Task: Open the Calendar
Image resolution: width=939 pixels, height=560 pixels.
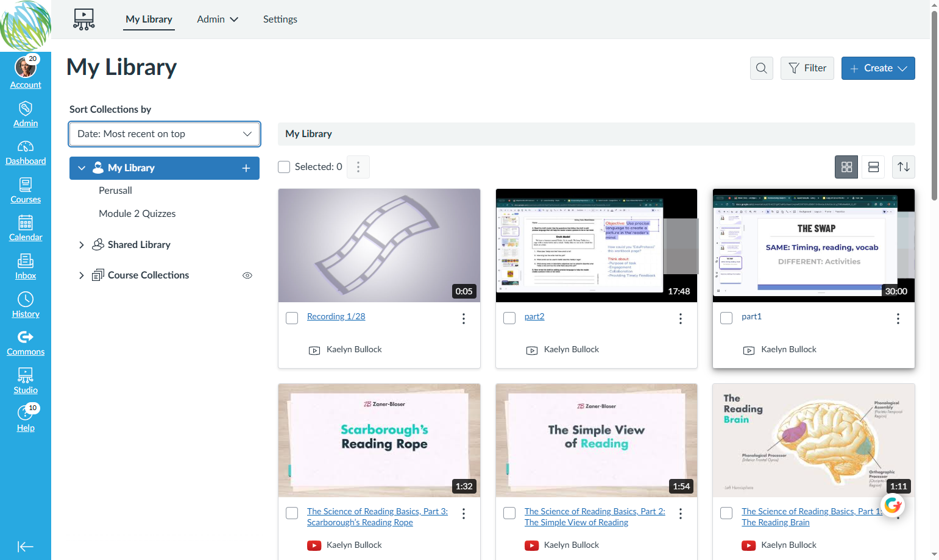Action: [x=26, y=229]
